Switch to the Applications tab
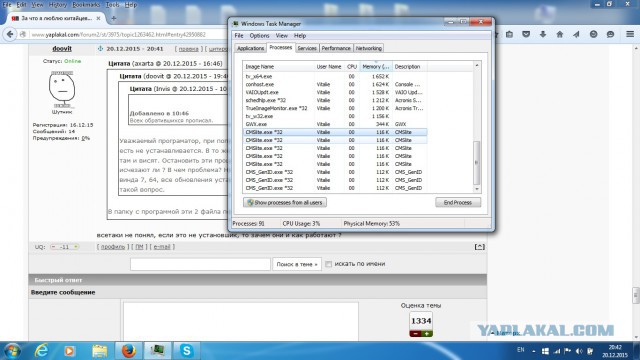The image size is (640, 360). [251, 48]
